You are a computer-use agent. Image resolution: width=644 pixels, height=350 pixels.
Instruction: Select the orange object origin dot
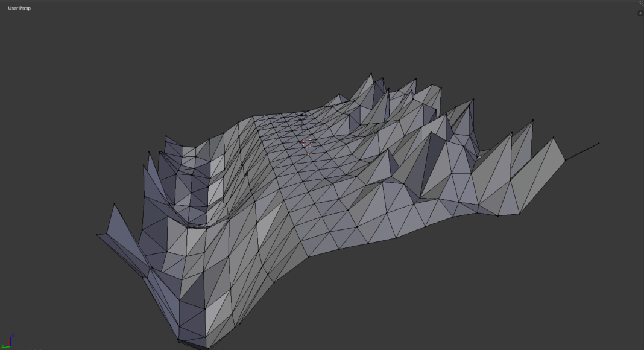308,154
